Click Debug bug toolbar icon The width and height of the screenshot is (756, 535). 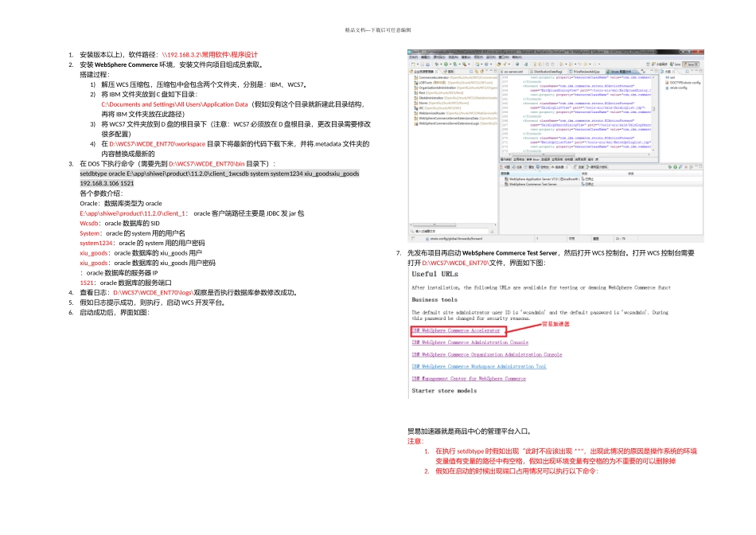click(x=437, y=64)
